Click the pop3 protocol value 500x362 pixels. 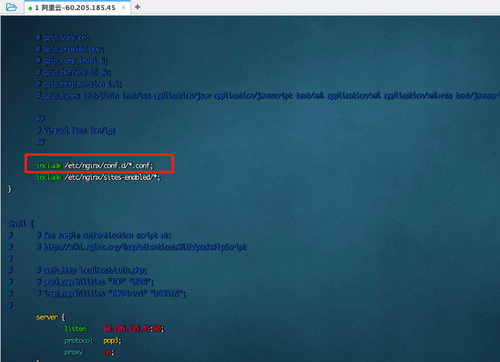(x=112, y=340)
